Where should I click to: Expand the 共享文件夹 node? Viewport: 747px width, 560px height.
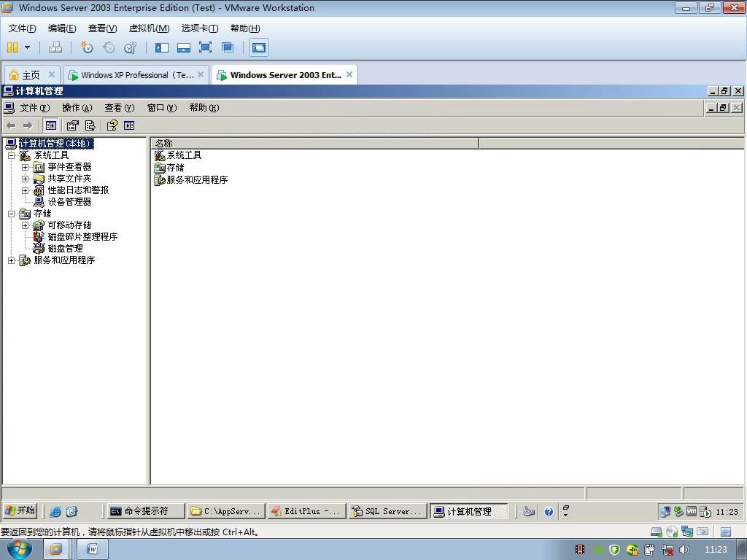click(x=25, y=179)
